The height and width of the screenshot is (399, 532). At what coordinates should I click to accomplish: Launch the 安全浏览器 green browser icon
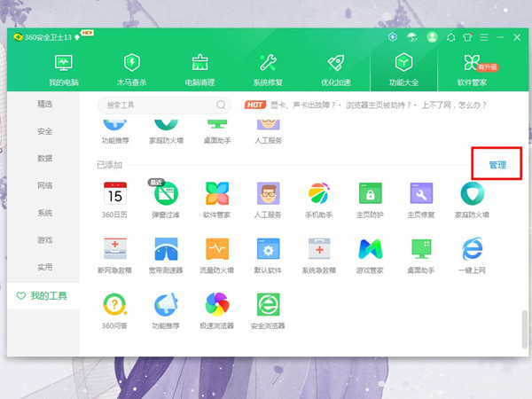point(268,304)
